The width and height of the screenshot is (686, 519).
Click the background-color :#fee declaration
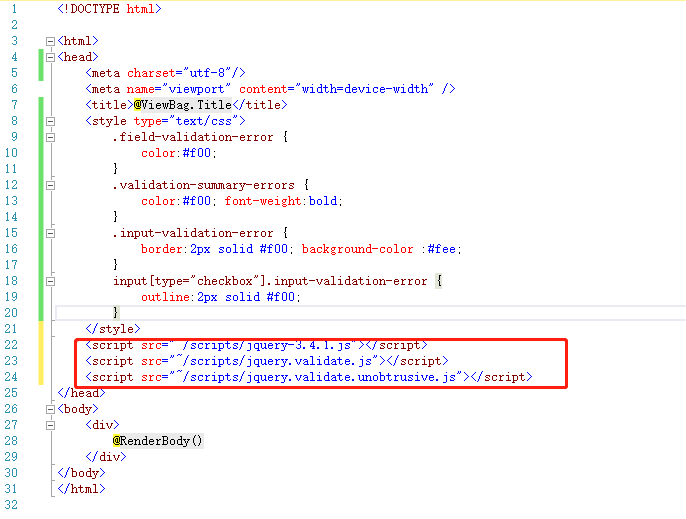click(x=381, y=249)
